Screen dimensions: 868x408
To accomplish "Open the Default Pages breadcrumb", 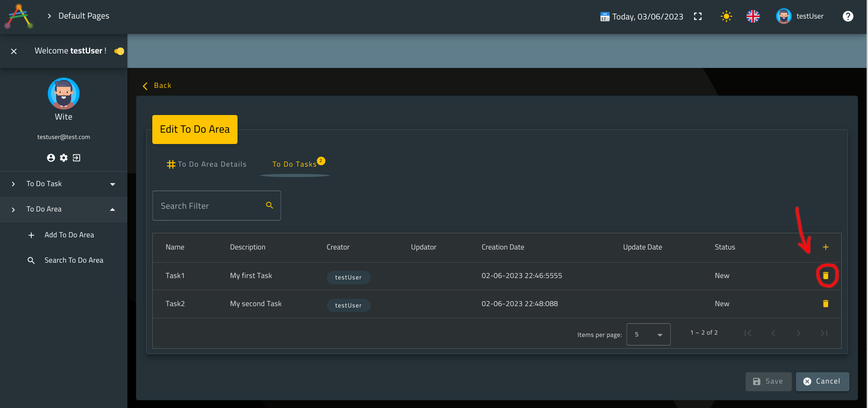I will 84,16.
